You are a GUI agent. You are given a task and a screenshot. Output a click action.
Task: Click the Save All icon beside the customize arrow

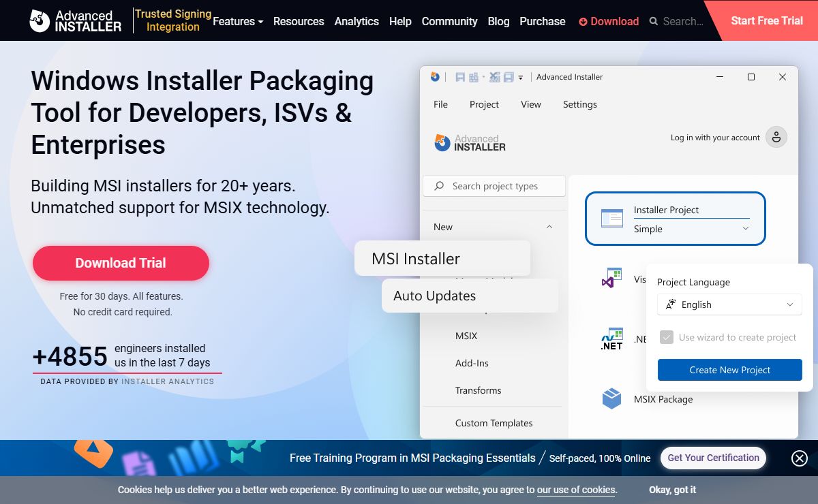(x=508, y=77)
